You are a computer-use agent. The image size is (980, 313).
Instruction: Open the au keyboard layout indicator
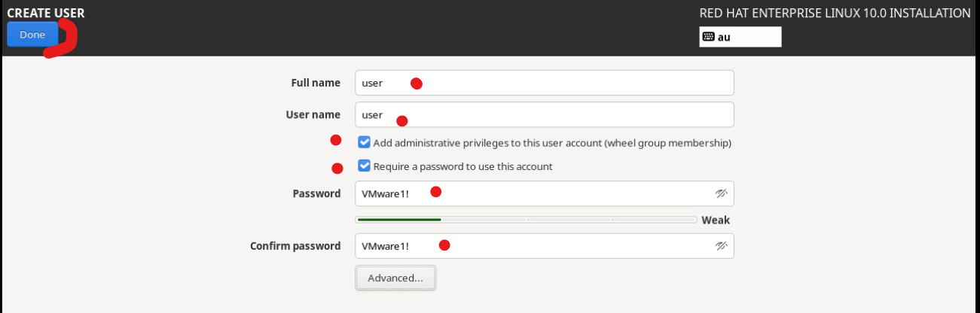tap(740, 36)
